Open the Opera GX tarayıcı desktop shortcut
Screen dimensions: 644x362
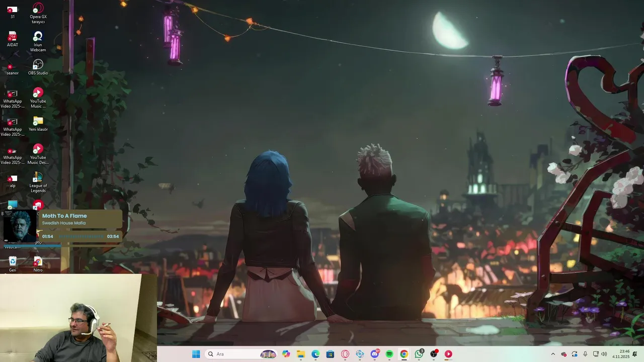pos(38,13)
